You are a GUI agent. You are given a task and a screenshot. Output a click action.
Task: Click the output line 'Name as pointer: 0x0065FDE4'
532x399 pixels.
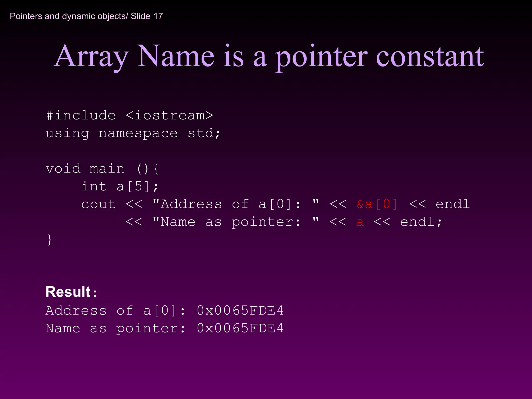tap(165, 328)
